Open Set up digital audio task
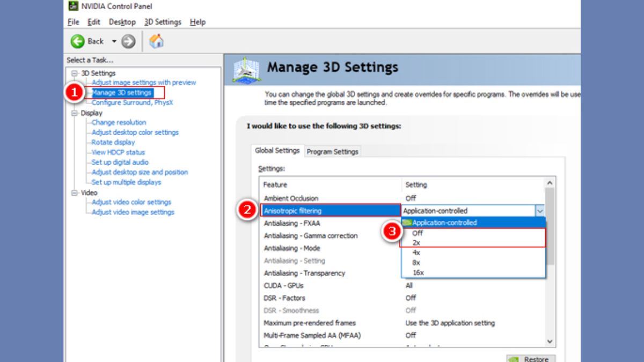The width and height of the screenshot is (644, 362). click(x=120, y=162)
